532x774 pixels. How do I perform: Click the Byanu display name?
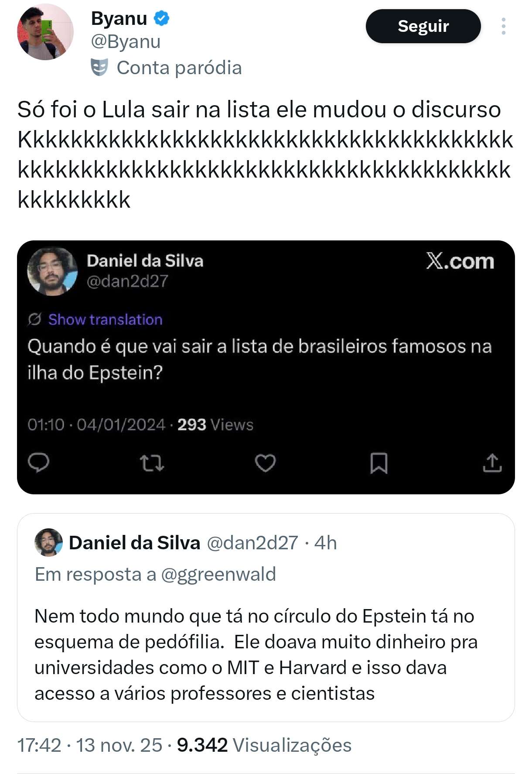point(119,18)
